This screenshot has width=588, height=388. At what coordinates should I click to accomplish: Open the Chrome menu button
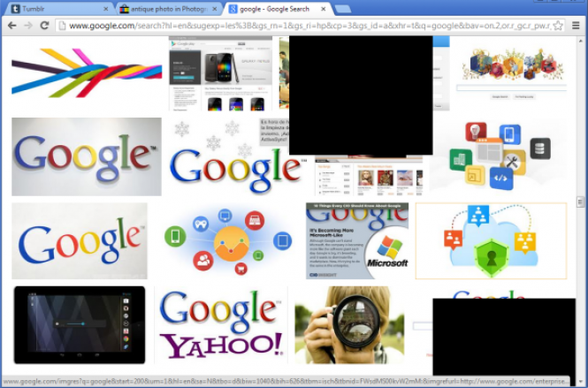coord(576,26)
